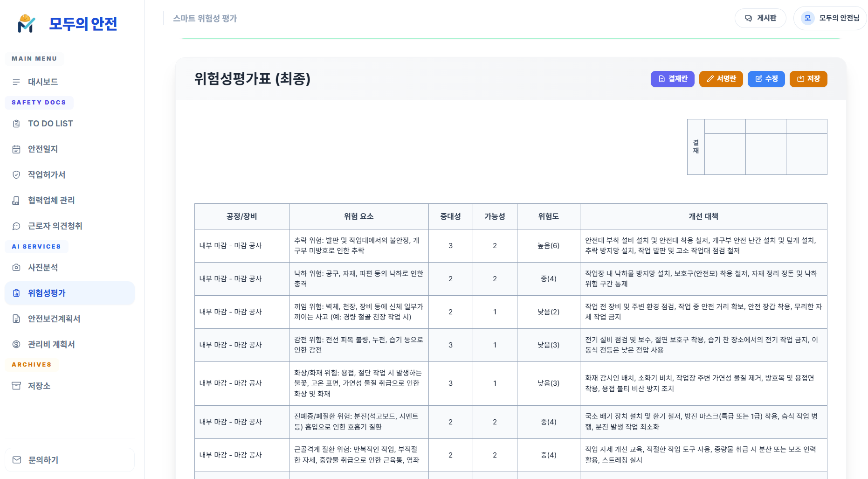
Task: Open 안전일지 menu item
Action: coord(69,149)
